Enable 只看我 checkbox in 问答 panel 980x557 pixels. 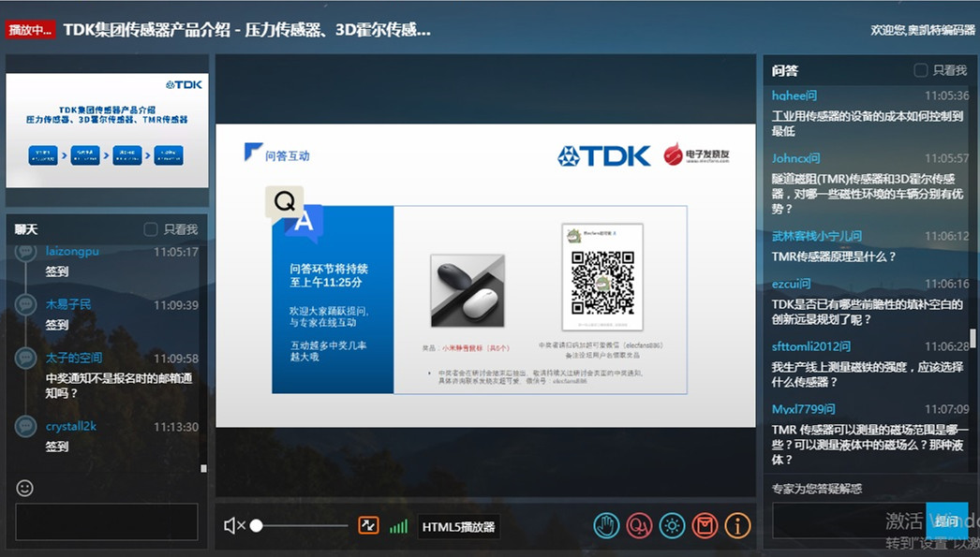tap(920, 70)
